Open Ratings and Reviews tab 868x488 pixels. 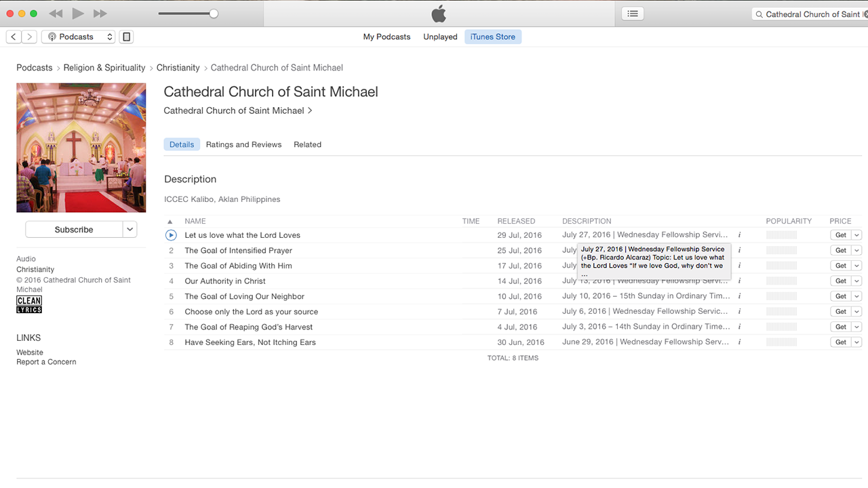pos(243,144)
